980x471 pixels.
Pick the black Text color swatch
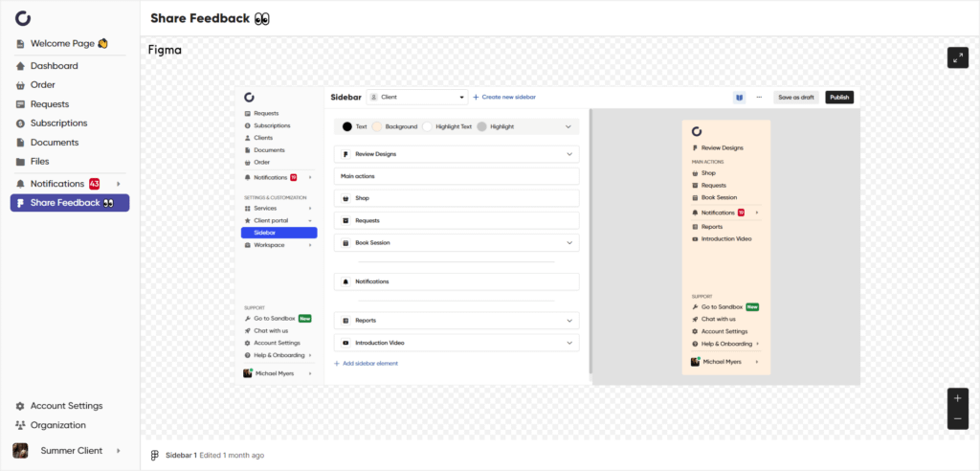346,126
